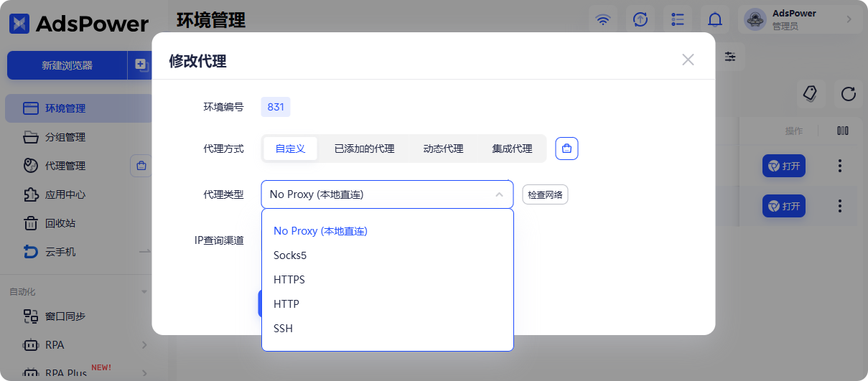Open the network wifi status icon
This screenshot has width=868, height=381.
[603, 19]
